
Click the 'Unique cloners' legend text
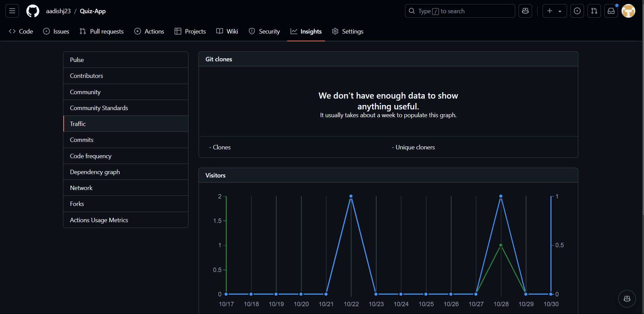point(415,147)
